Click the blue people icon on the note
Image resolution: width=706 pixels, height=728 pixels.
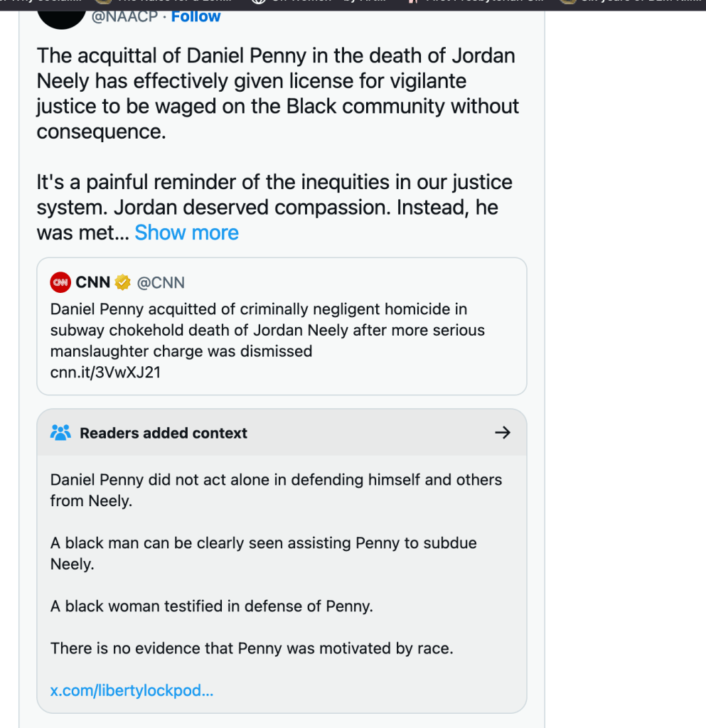click(x=60, y=432)
